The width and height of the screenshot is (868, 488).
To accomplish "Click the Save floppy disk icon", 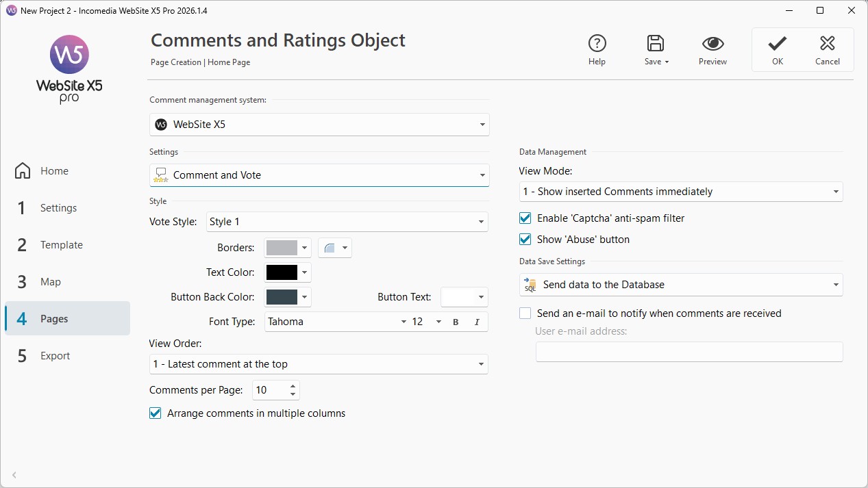I will pos(656,44).
